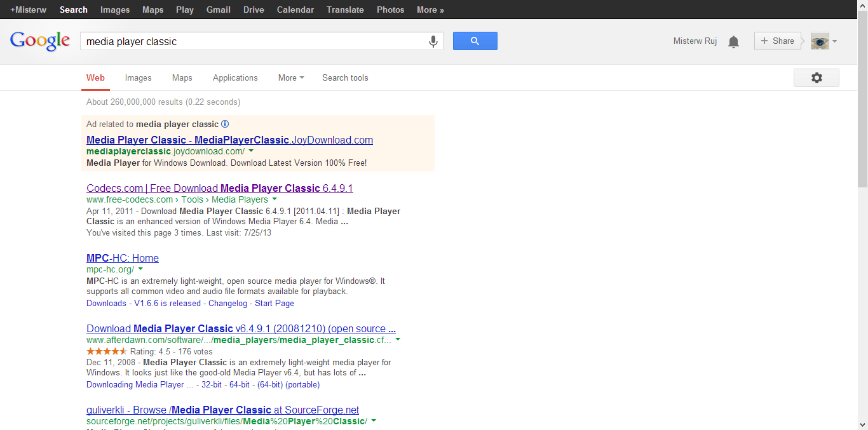Click the blue search magnifier button
This screenshot has width=868, height=430.
(475, 41)
